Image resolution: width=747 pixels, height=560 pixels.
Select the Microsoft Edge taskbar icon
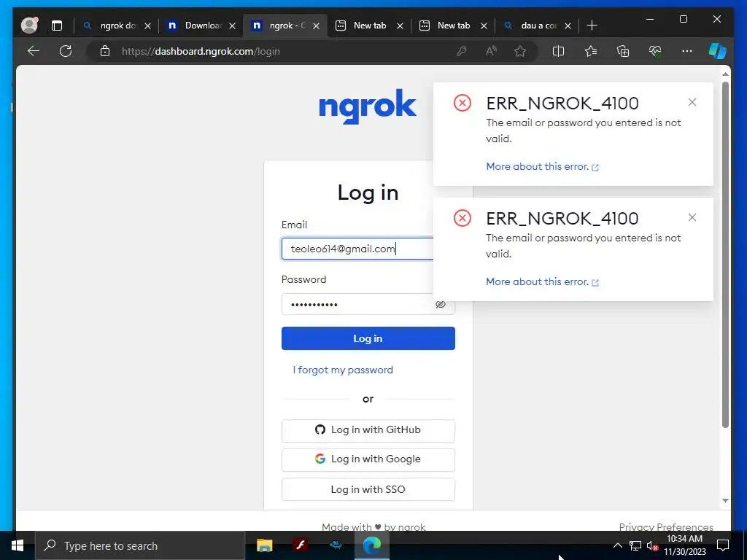pos(372,545)
